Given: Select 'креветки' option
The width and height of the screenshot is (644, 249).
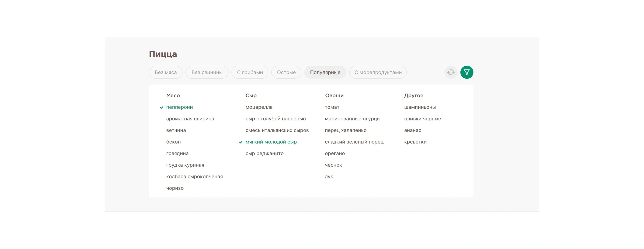Looking at the screenshot, I should [x=415, y=142].
